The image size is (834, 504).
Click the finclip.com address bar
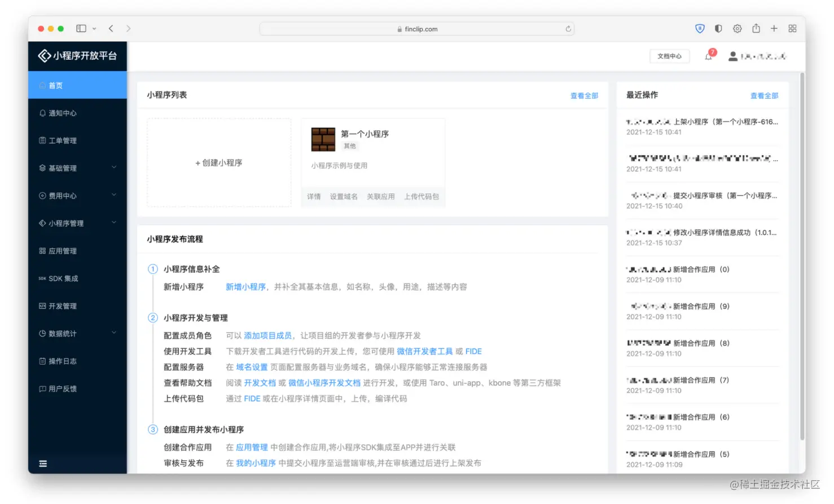tap(417, 28)
